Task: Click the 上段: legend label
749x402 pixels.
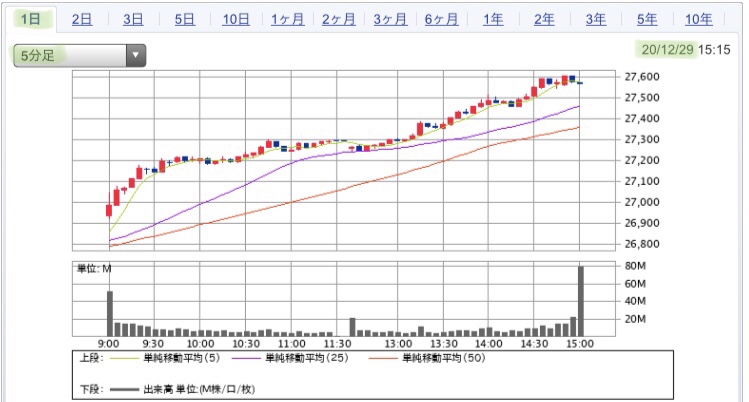Action: coord(91,358)
